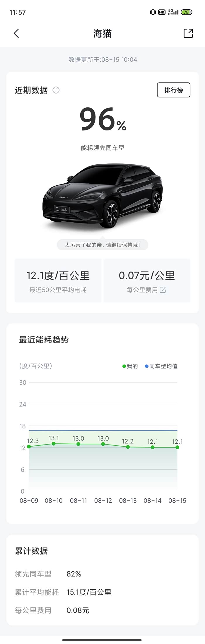The image size is (205, 644).
Task: Tap the edit icon next to 每公里费用
Action: coord(163,290)
